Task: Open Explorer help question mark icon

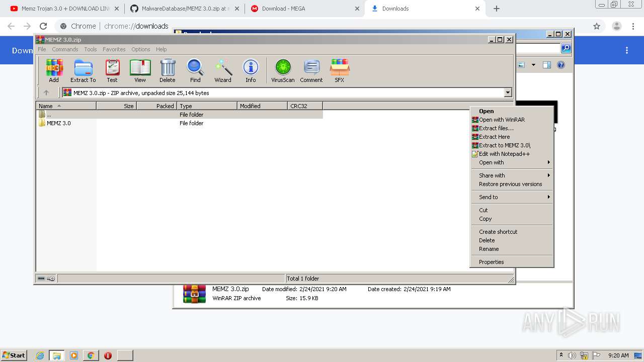Action: point(561,65)
